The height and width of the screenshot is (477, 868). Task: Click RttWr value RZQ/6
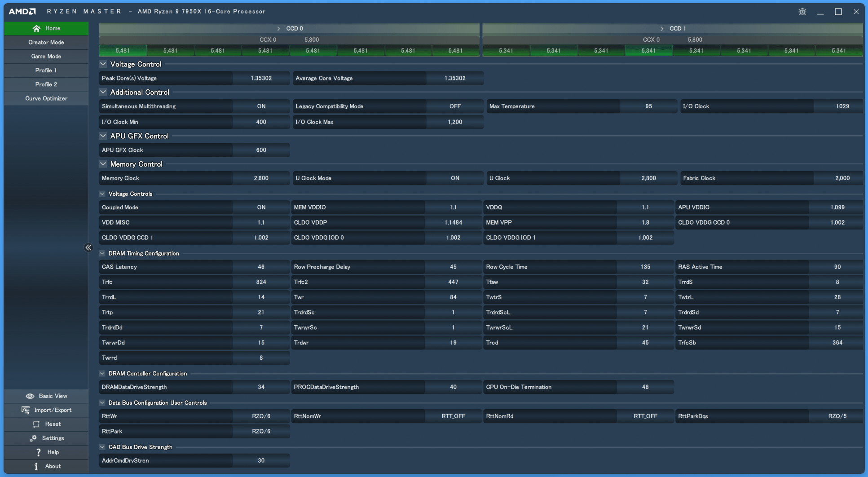click(261, 416)
